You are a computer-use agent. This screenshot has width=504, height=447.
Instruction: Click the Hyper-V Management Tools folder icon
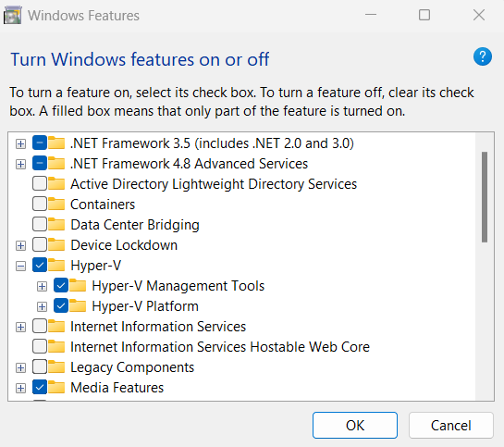[x=78, y=285]
